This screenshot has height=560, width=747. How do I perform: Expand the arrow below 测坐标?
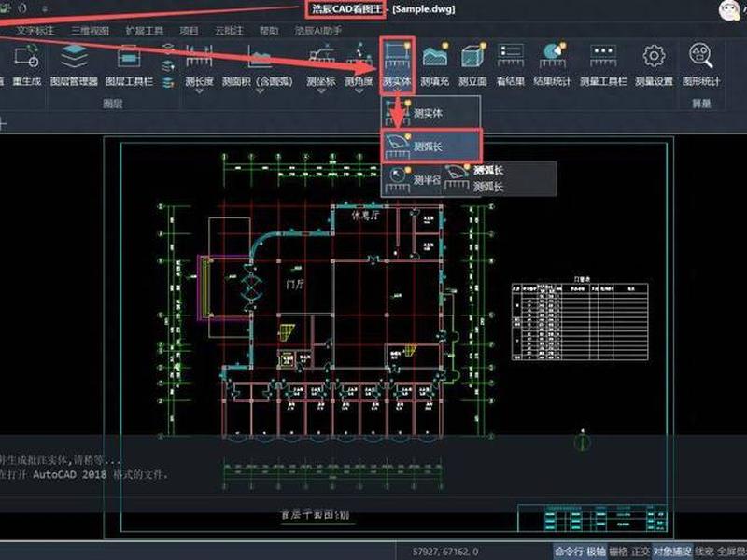(x=321, y=91)
